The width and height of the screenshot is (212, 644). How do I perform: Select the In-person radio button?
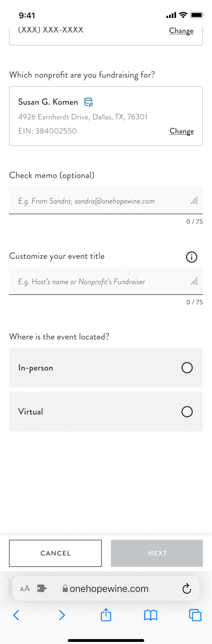click(x=187, y=368)
